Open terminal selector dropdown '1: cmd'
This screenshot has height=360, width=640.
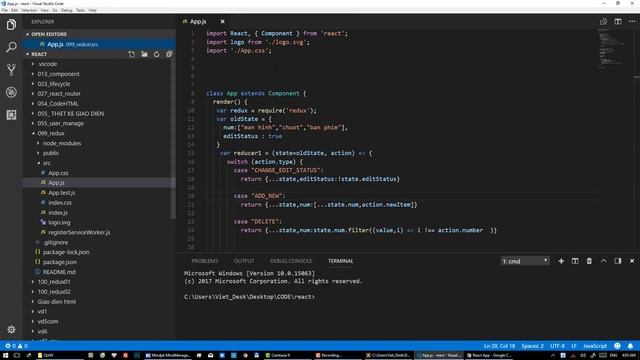[525, 261]
